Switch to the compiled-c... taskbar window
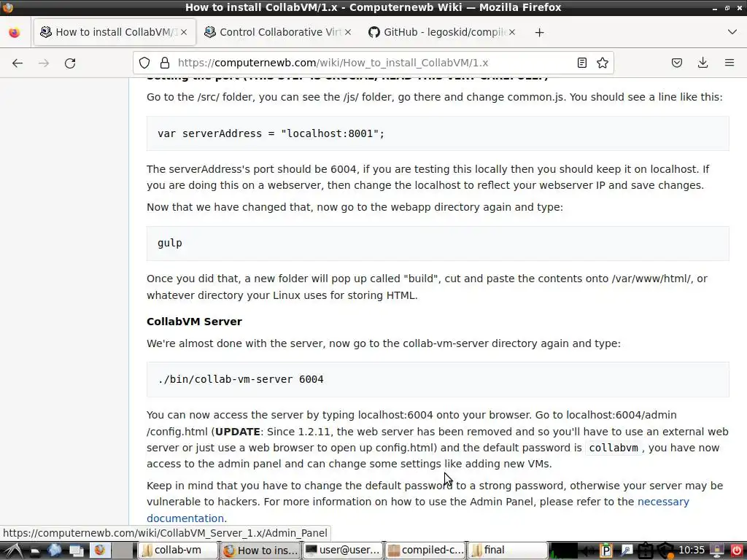Image resolution: width=747 pixels, height=560 pixels. coord(425,551)
